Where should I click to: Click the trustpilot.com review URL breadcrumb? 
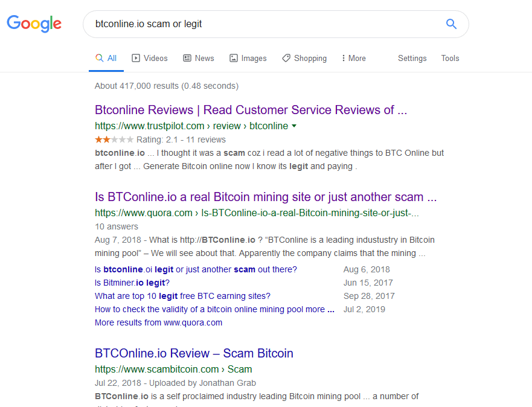click(x=191, y=126)
